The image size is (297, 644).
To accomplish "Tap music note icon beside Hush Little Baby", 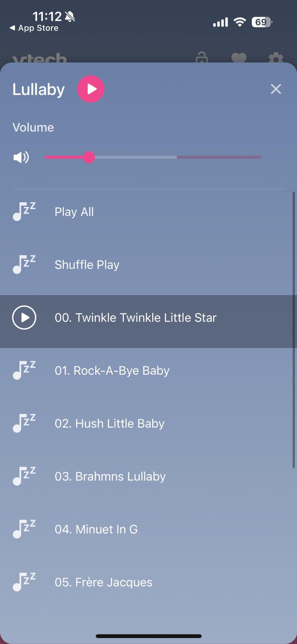I will [x=24, y=423].
